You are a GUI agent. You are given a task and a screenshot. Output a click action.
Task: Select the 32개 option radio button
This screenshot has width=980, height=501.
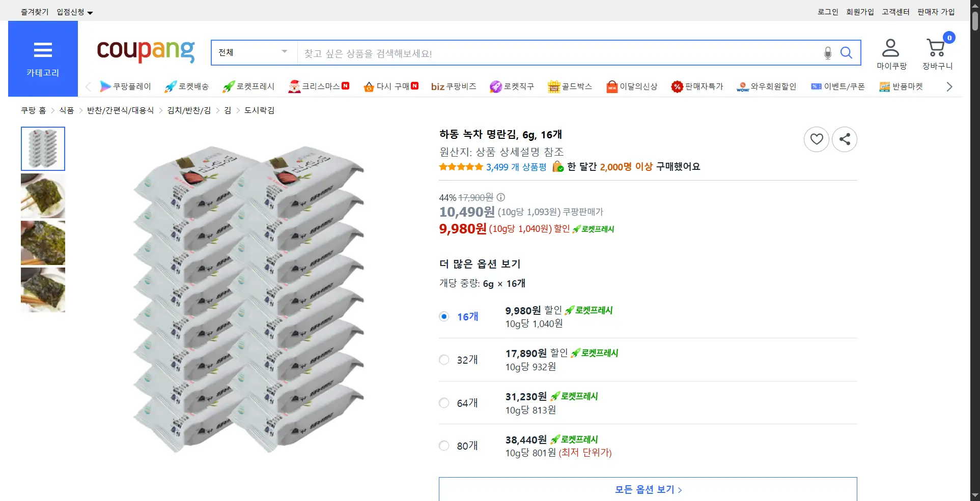(444, 360)
